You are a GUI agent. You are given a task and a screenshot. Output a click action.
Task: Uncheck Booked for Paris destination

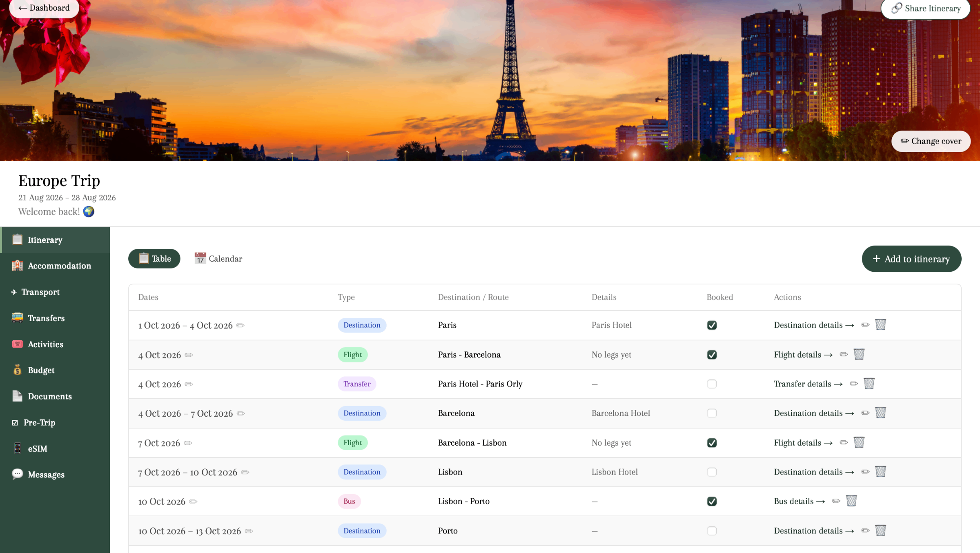712,325
